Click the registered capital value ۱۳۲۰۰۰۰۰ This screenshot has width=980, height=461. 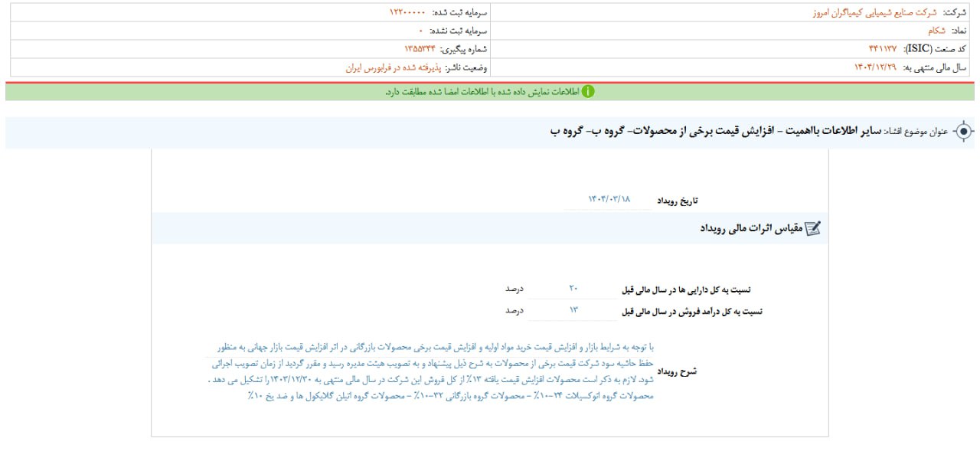[407, 13]
